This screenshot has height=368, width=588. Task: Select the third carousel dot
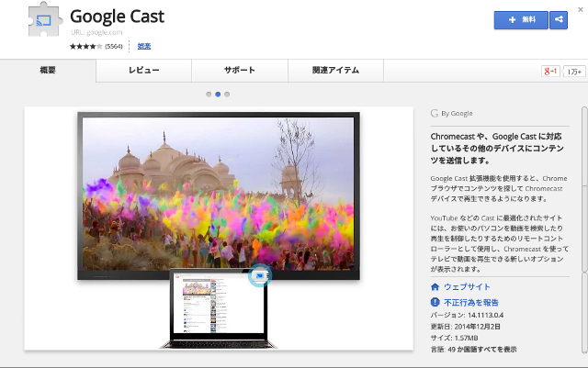227,94
